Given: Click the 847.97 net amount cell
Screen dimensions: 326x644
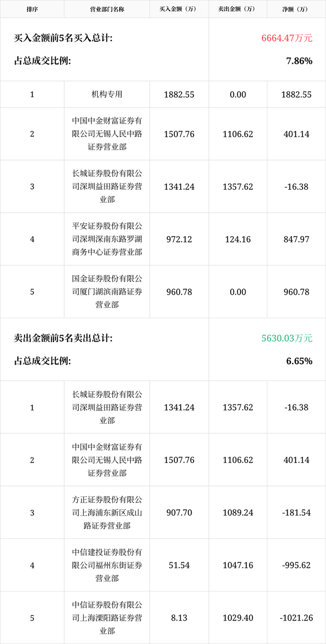Looking at the screenshot, I should pyautogui.click(x=296, y=239).
